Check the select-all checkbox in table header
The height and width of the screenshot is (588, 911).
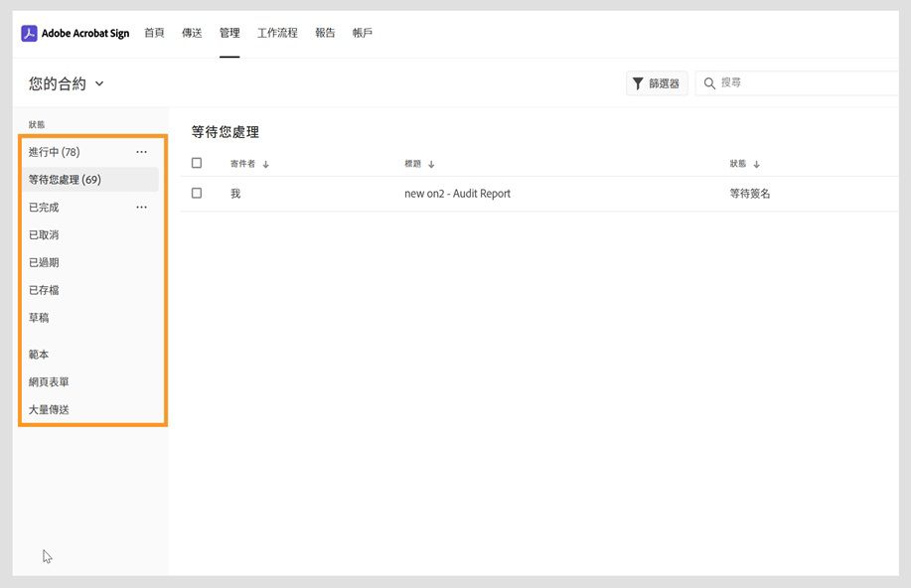pyautogui.click(x=196, y=163)
